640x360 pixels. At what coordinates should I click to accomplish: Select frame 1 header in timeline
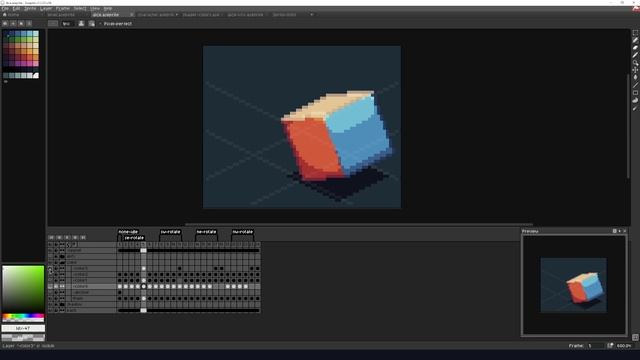(x=120, y=244)
